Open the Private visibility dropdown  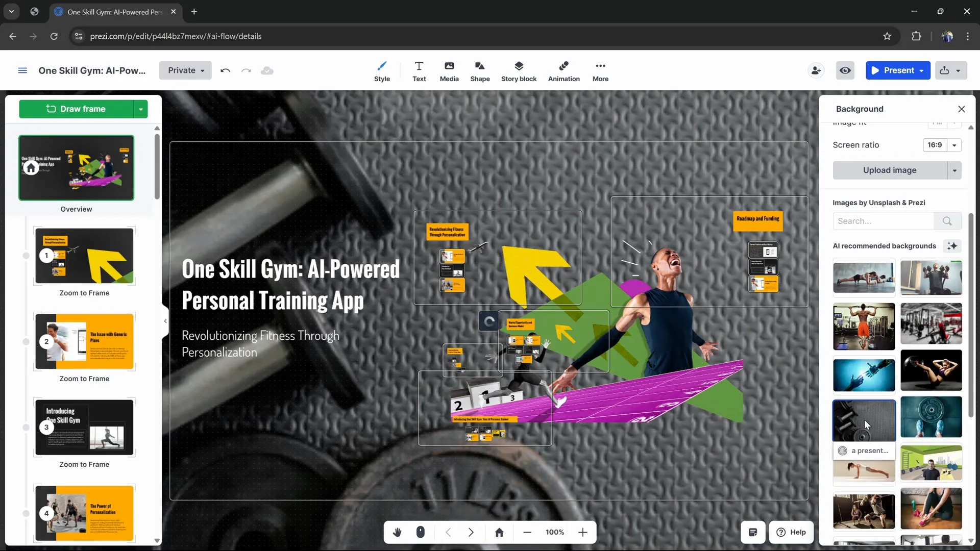185,70
